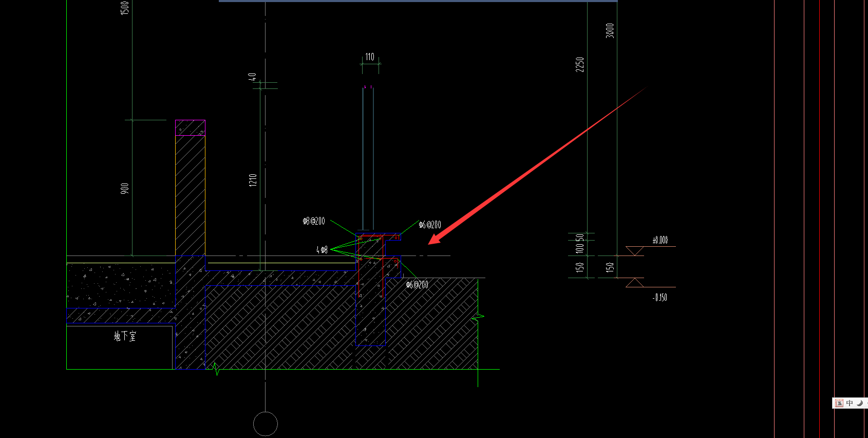
Task: Select the 900 vertical dimension text
Action: coord(125,189)
